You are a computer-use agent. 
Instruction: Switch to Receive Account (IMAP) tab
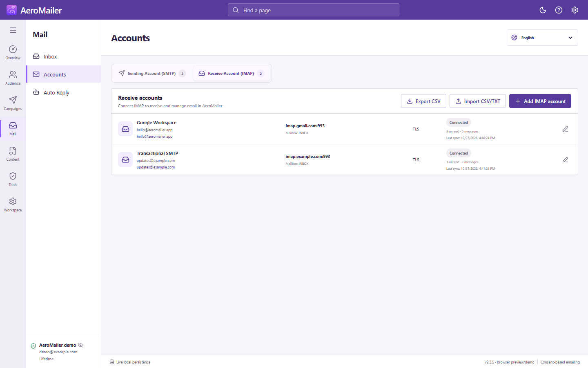pyautogui.click(x=231, y=74)
